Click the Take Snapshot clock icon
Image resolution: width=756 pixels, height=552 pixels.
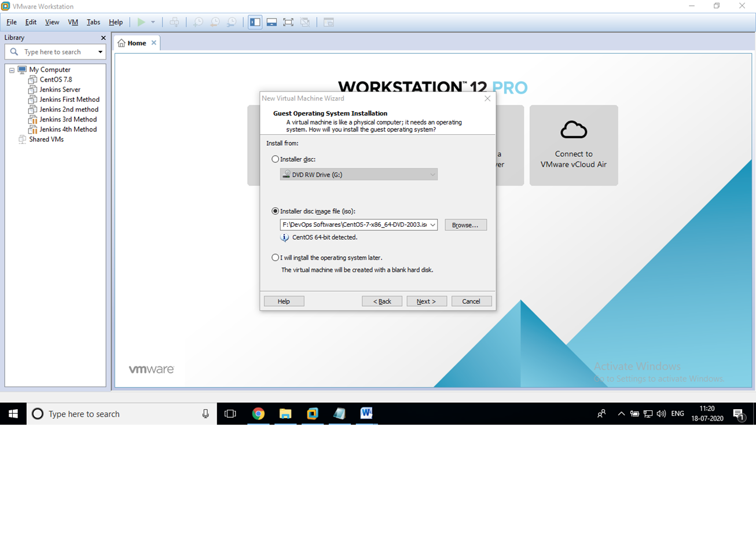pyautogui.click(x=197, y=22)
